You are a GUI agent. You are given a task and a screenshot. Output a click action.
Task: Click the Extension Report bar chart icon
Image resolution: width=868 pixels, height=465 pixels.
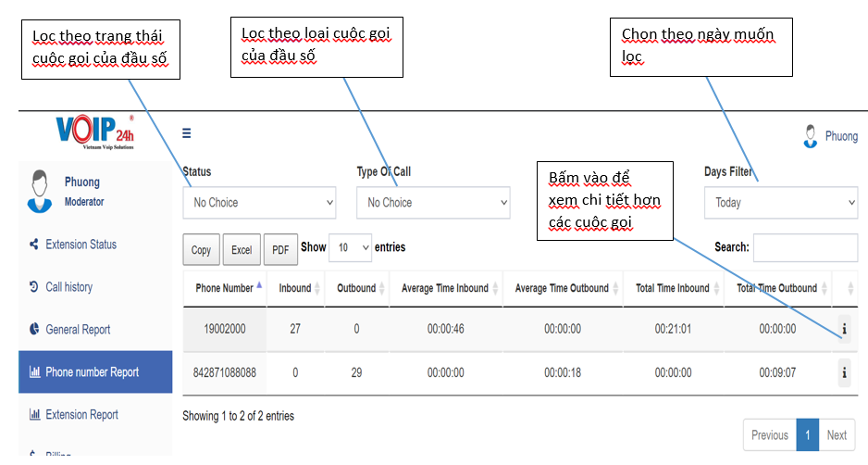pos(34,414)
